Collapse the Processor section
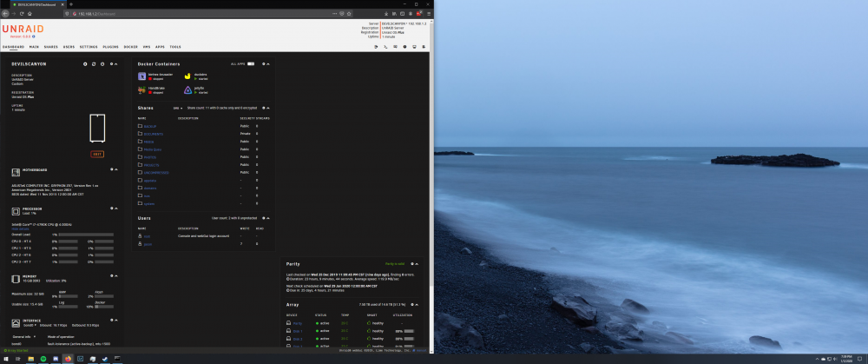868x364 pixels. pos(116,208)
